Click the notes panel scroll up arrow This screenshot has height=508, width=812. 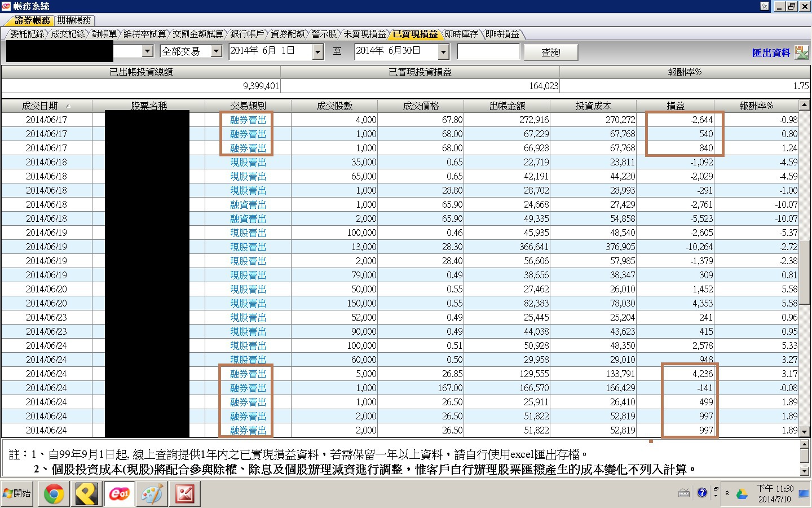coord(805,444)
